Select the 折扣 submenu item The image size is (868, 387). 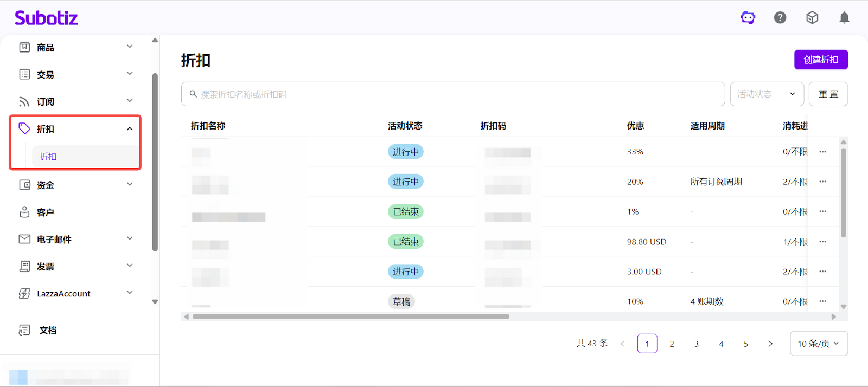pyautogui.click(x=48, y=157)
